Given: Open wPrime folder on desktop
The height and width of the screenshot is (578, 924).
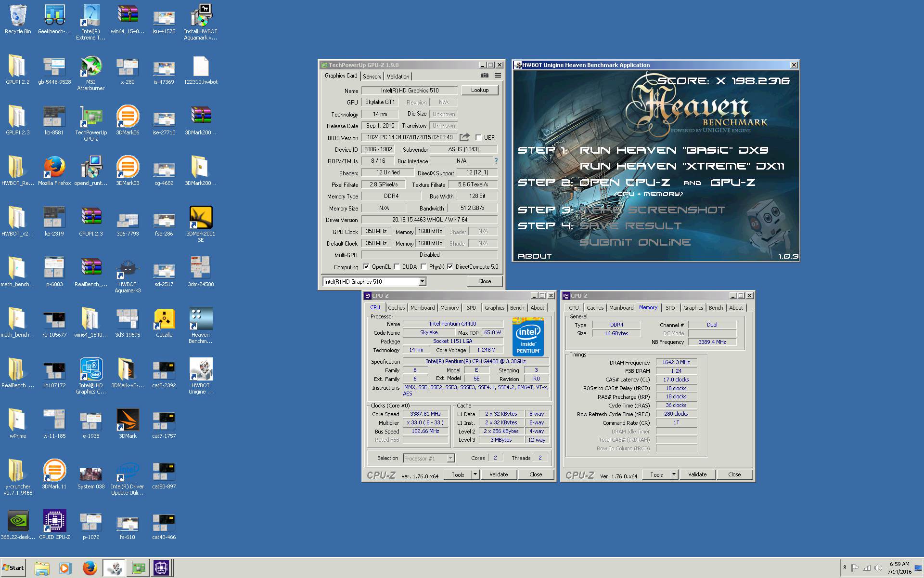Looking at the screenshot, I should coord(18,424).
